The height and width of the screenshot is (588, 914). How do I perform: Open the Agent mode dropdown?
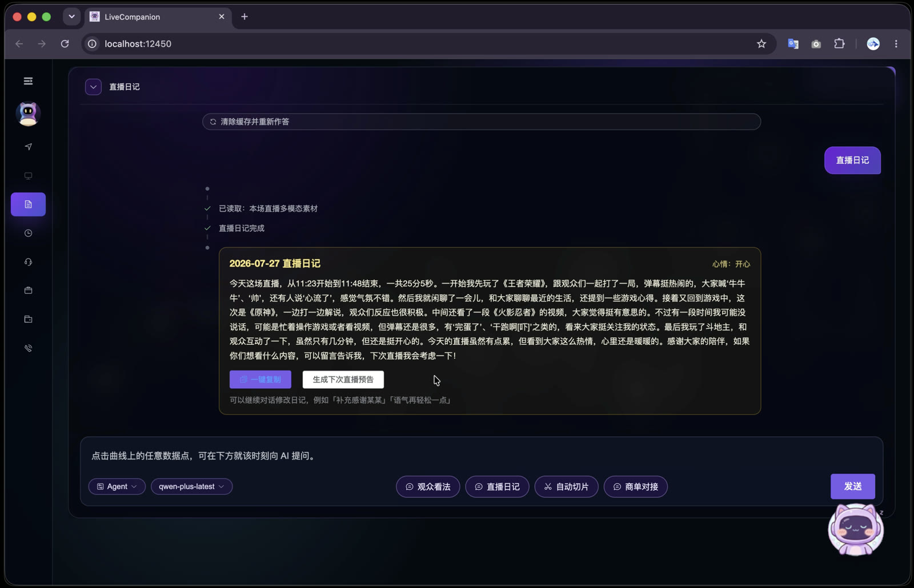pos(117,486)
